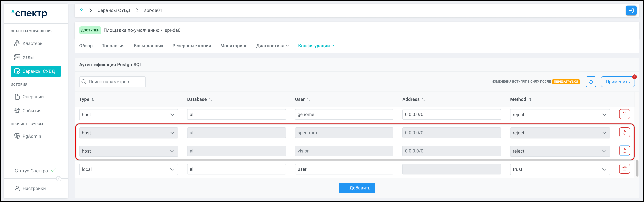Open PgAdmin from the sidebar
The width and height of the screenshot is (644, 202).
(31, 136)
